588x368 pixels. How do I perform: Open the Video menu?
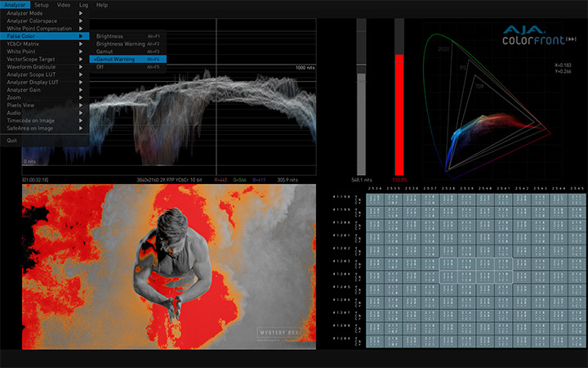point(63,5)
